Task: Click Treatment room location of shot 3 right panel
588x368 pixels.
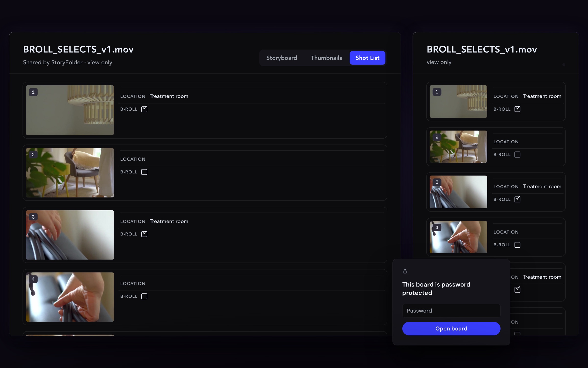Action: (x=542, y=186)
